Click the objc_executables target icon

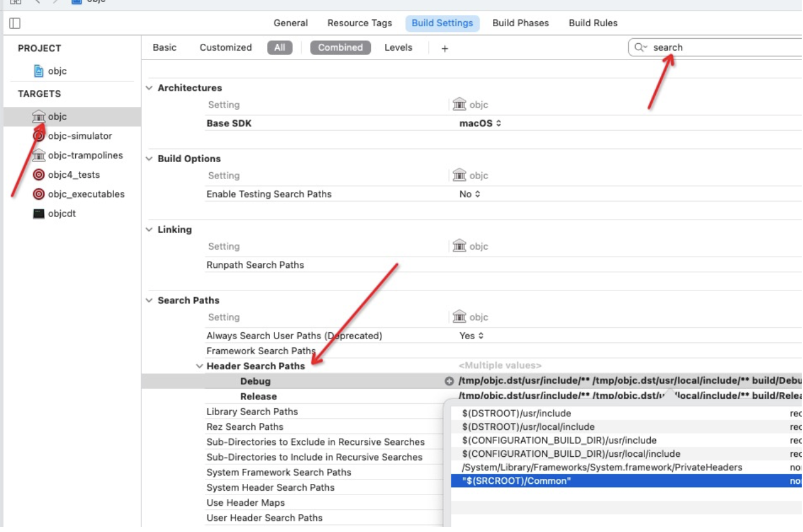[x=39, y=194]
